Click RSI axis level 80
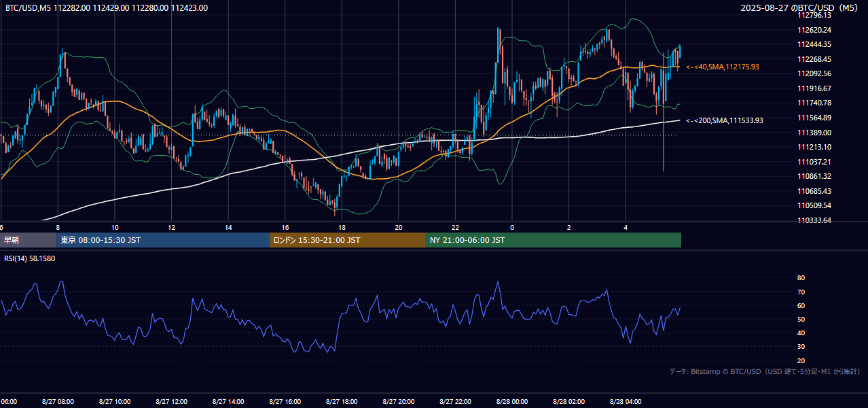 tap(801, 278)
